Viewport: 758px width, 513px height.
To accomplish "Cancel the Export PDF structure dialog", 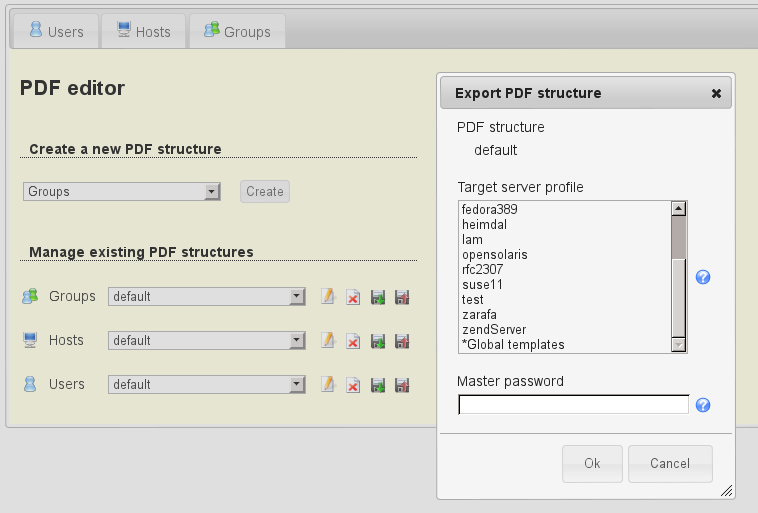I will [x=670, y=464].
